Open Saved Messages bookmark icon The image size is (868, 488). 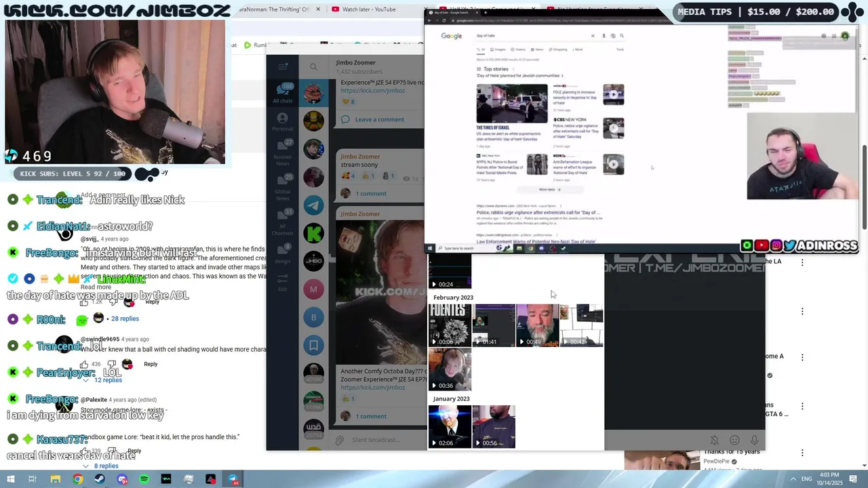point(313,346)
